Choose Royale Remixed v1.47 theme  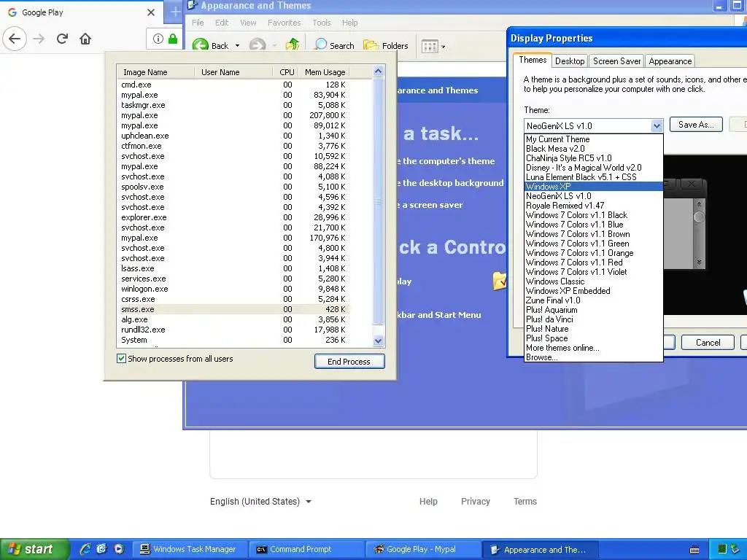click(594, 205)
